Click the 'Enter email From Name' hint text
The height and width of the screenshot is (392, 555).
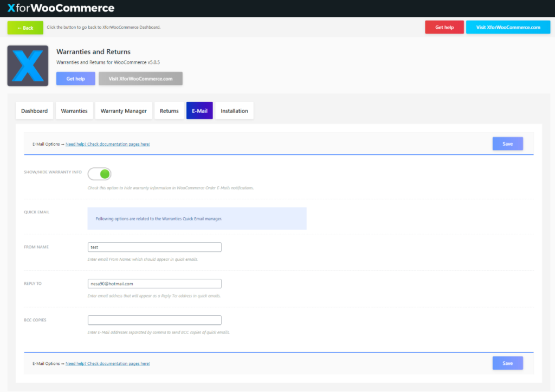point(143,259)
